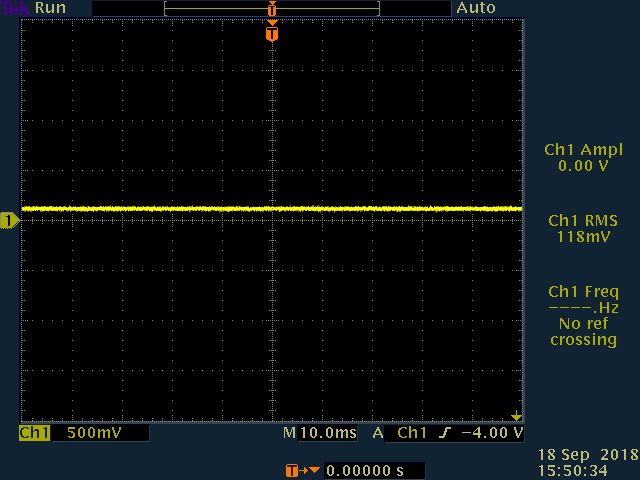Click the trigger level arrow near bottom right
The height and width of the screenshot is (480, 640).
tap(516, 416)
